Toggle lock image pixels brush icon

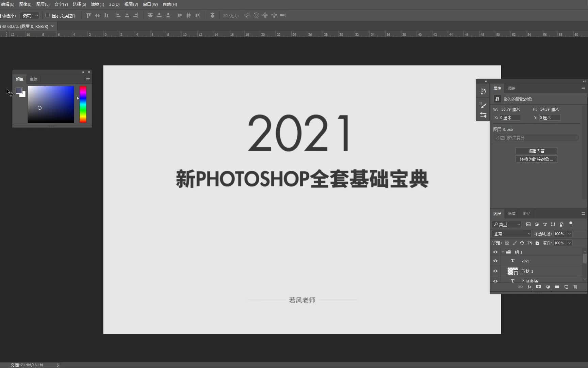[x=514, y=243]
